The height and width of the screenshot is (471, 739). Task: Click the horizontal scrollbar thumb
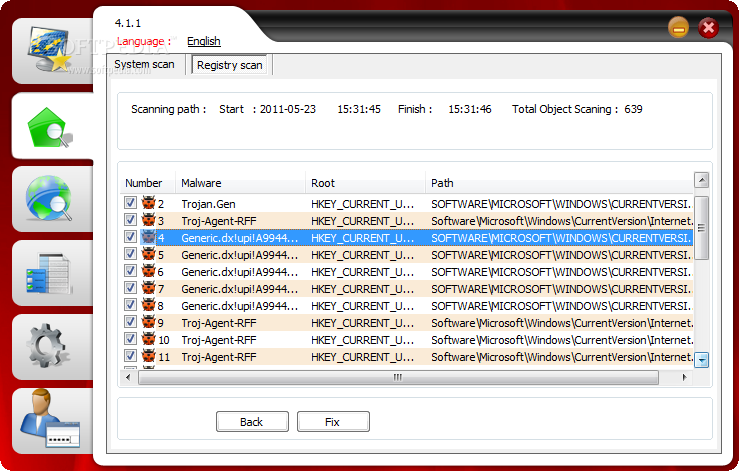tap(398, 377)
